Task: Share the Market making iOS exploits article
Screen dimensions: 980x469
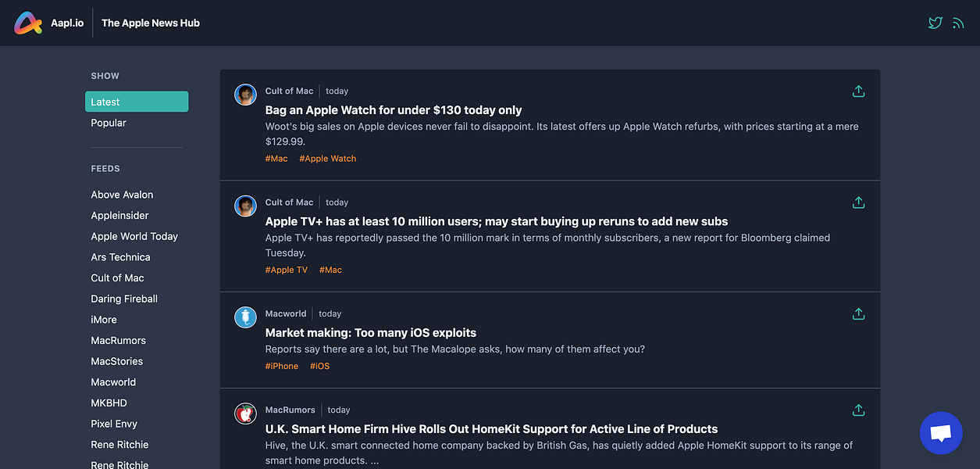Action: tap(858, 313)
